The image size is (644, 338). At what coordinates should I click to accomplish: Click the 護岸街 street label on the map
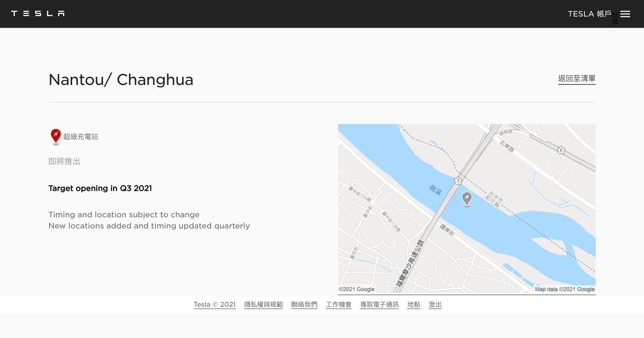446,231
